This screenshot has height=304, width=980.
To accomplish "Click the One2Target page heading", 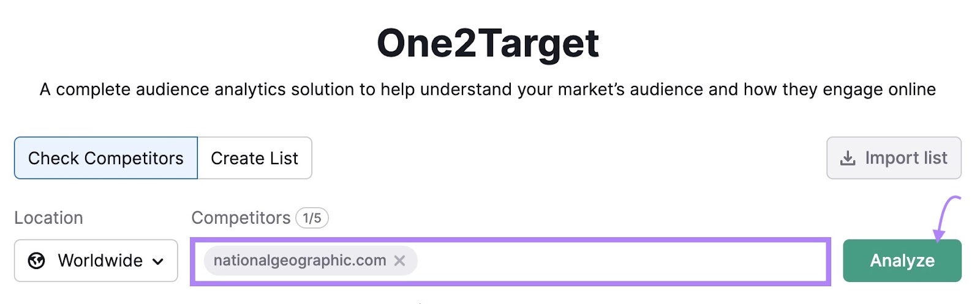I will (x=488, y=43).
